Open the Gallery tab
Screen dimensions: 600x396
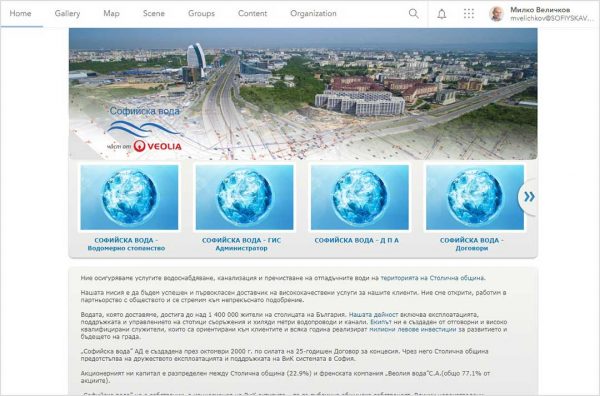point(67,13)
